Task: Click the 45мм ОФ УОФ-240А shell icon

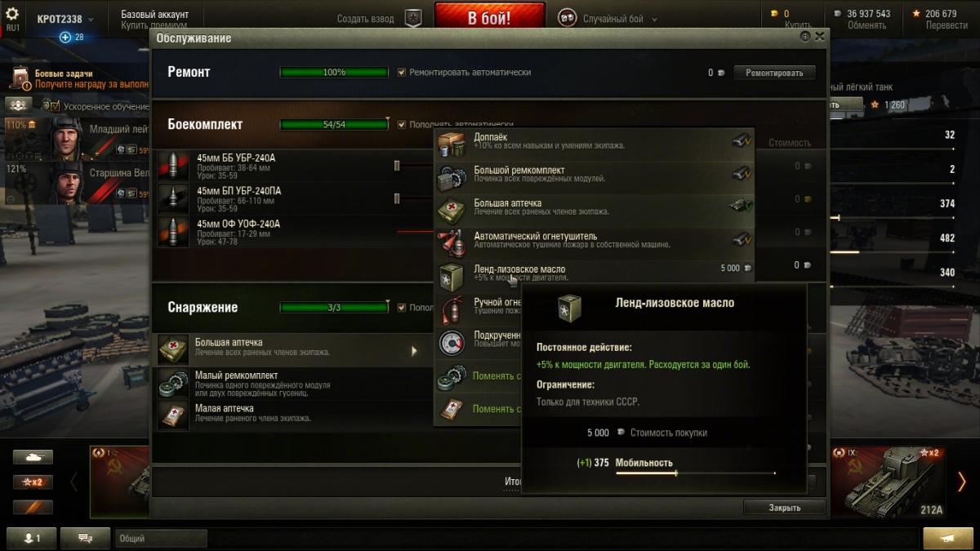Action: (x=173, y=231)
